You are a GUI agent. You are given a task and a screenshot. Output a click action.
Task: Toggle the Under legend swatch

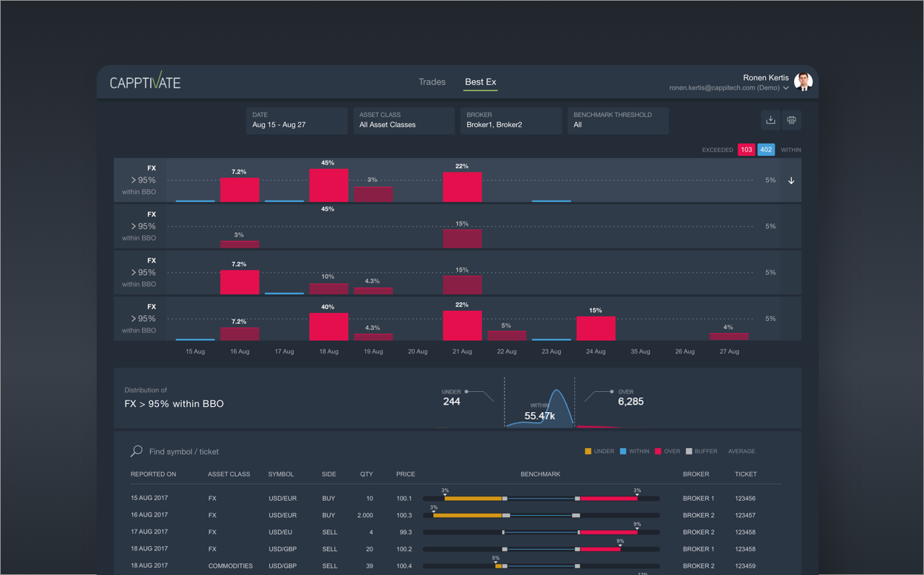click(588, 451)
